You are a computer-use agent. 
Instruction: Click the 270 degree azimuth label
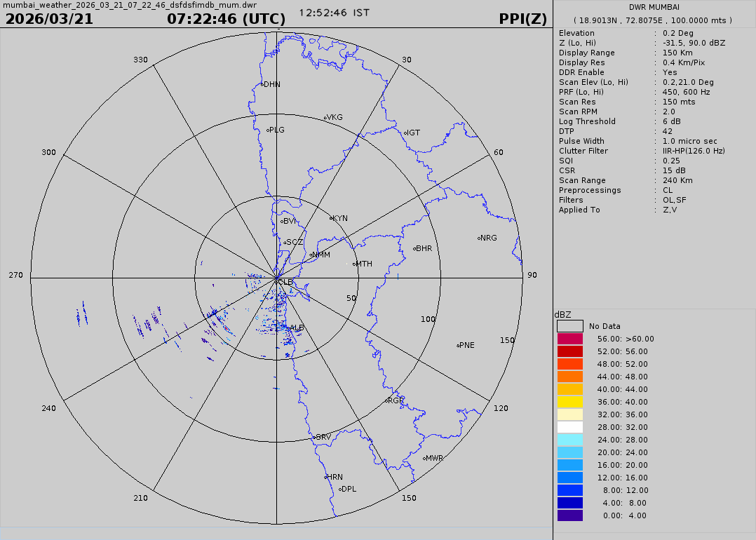pos(15,275)
